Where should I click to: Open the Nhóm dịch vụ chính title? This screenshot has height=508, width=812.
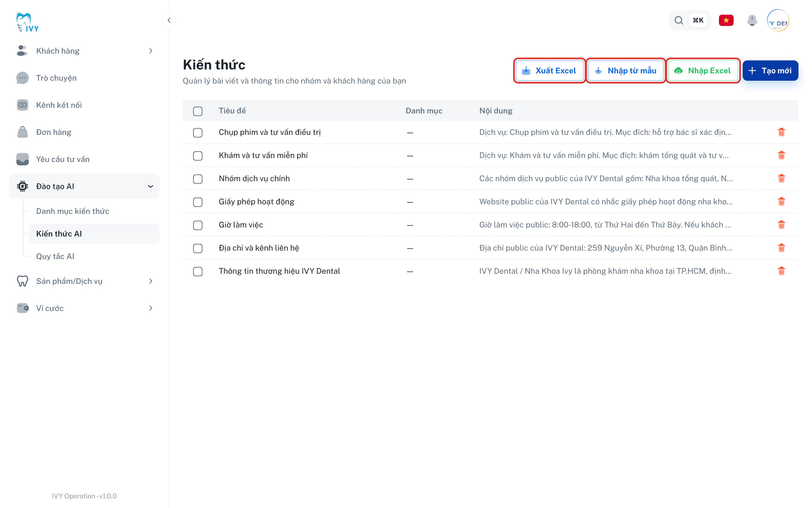254,178
